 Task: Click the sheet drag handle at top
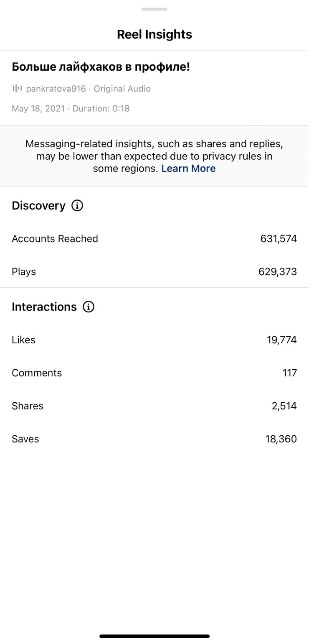[154, 9]
